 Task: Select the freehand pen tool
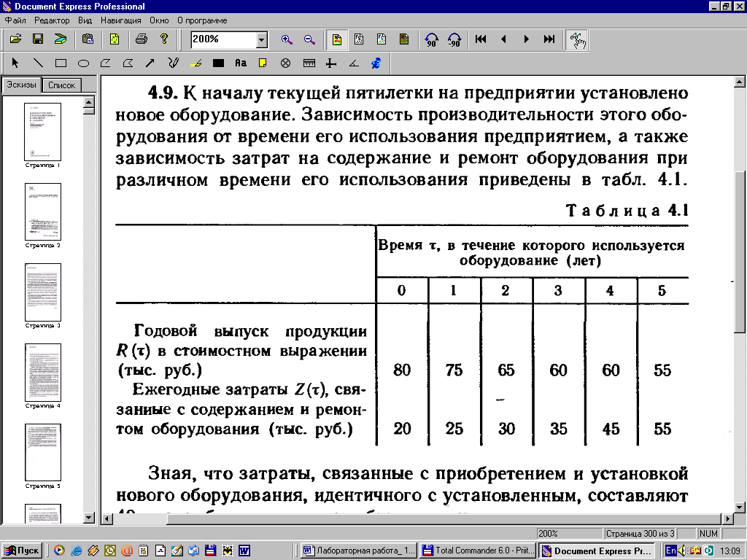click(173, 63)
